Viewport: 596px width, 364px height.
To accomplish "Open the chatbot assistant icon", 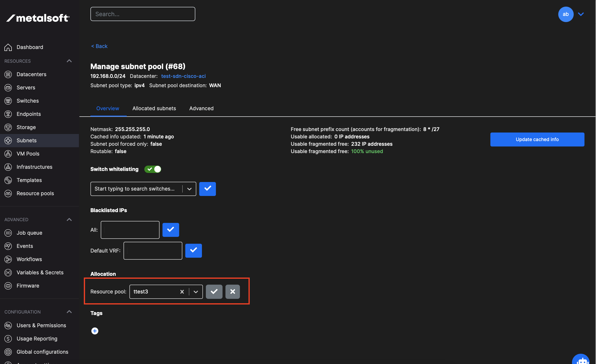I will (x=581, y=361).
